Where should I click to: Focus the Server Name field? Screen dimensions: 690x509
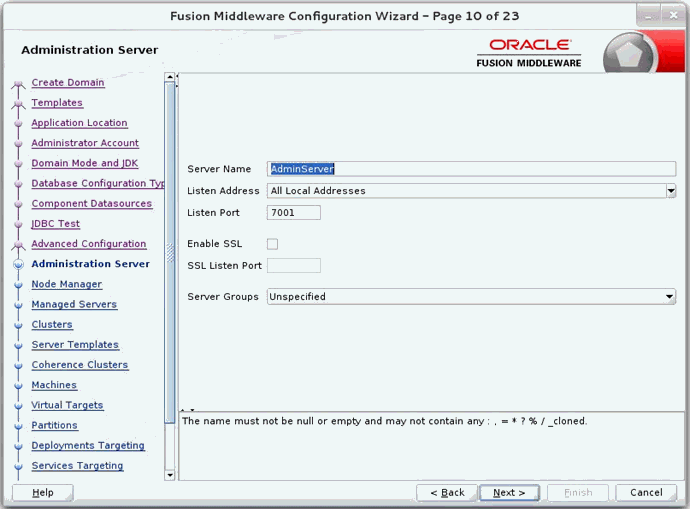471,169
